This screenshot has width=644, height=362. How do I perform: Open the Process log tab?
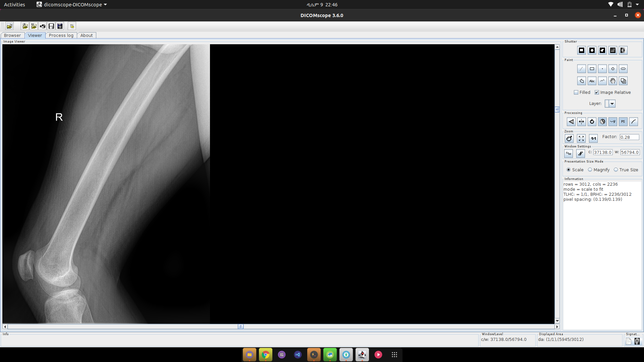pyautogui.click(x=61, y=35)
